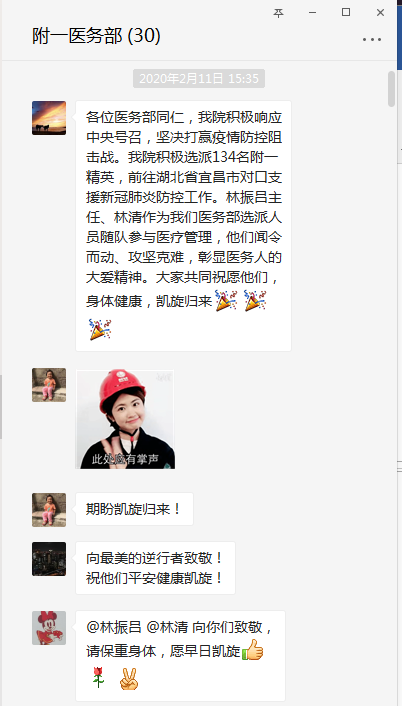
Task: Click the 2020年2月11日 15:35 timestamp label
Action: (199, 79)
